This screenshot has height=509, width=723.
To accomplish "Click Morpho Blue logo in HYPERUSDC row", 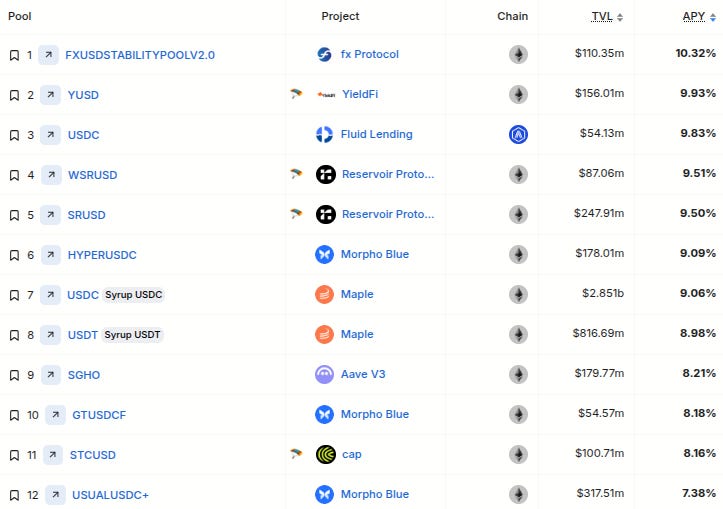I will pos(324,254).
